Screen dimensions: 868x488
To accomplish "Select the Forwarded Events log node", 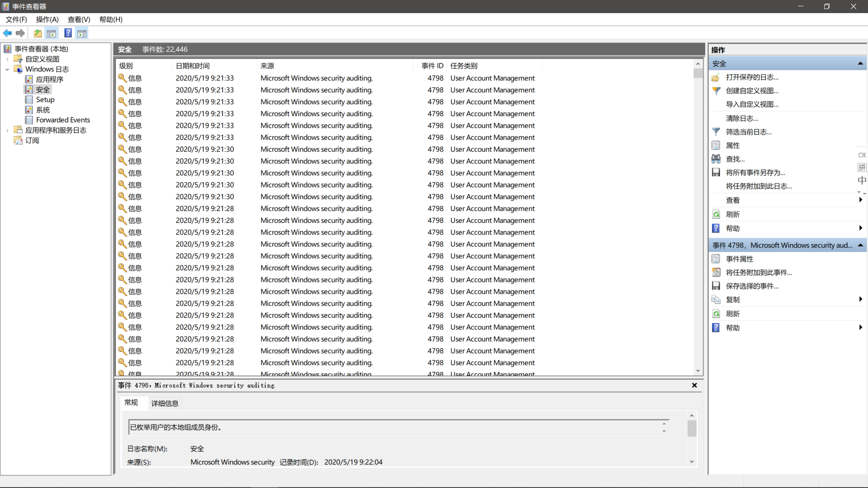I will click(64, 120).
